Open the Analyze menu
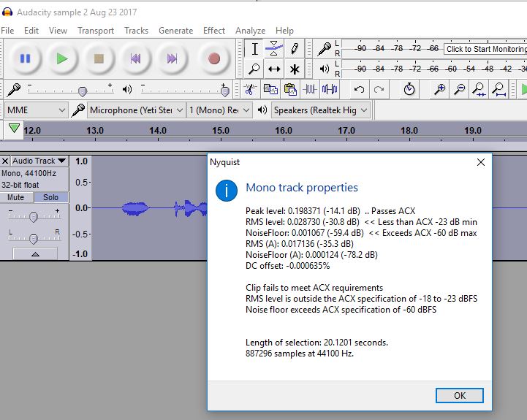The width and height of the screenshot is (527, 420). (251, 31)
